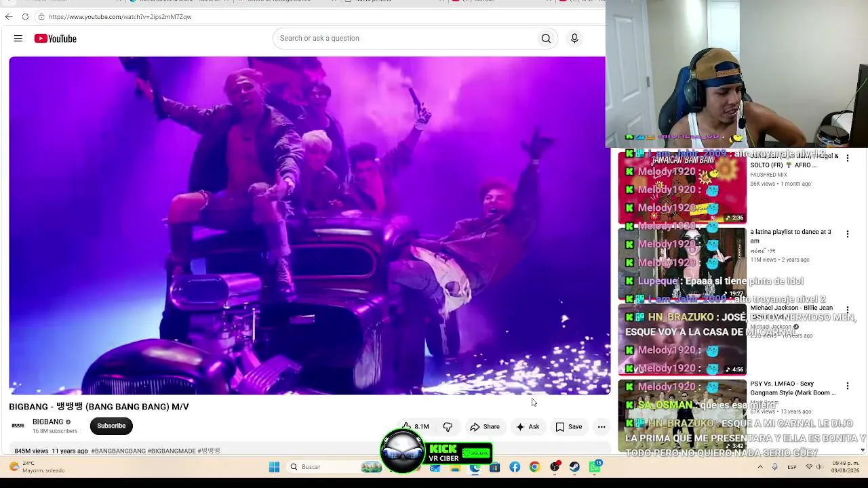The image size is (868, 488).
Task: Open network Wi-Fi tray icon
Action: (x=809, y=467)
